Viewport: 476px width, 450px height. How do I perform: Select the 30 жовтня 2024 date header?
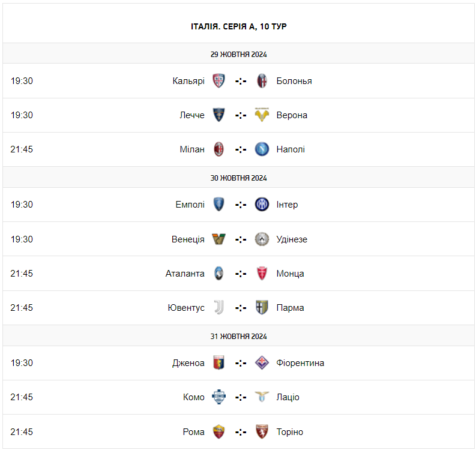tap(238, 178)
